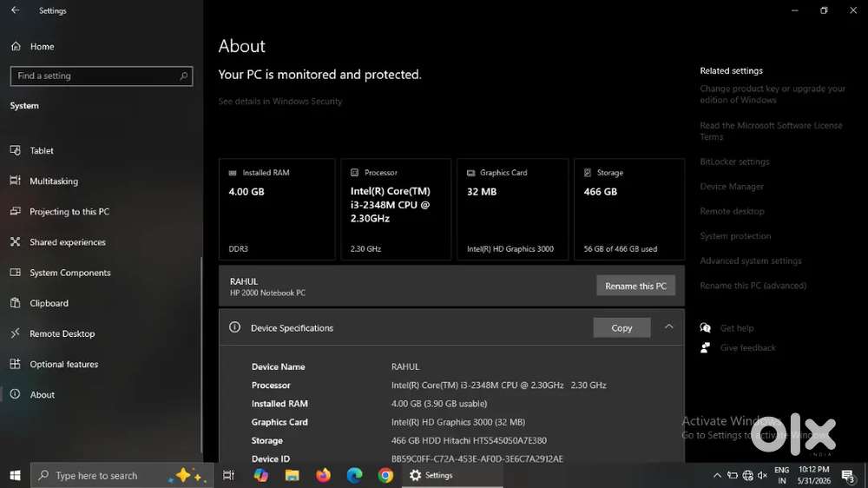Click the Optional features sidebar icon
The image size is (868, 488).
pos(15,363)
